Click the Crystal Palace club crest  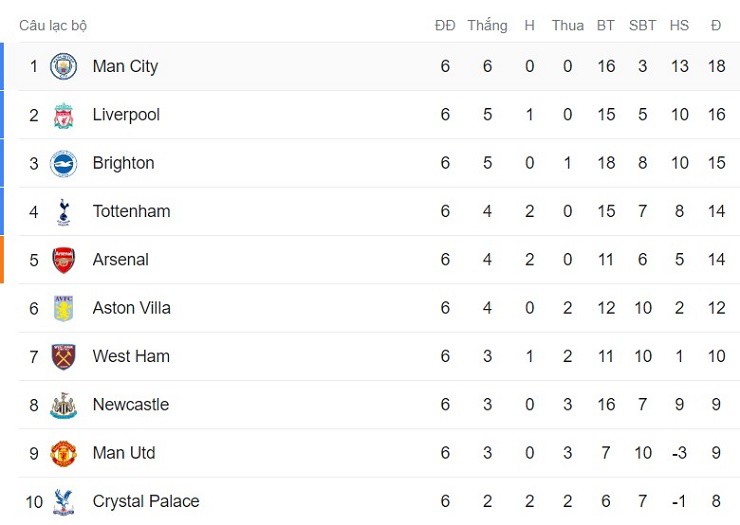63,501
